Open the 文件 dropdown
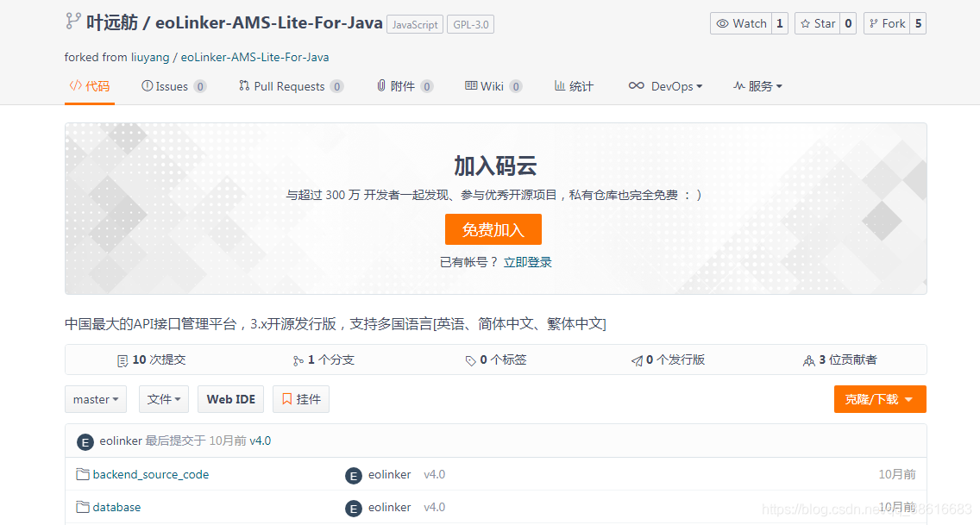Screen dimensions: 980x525 click(x=164, y=399)
